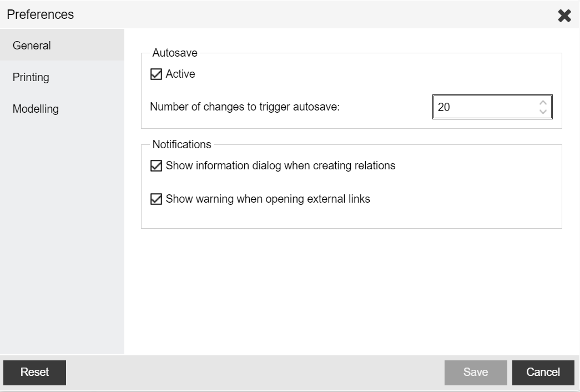Click the Preferences dialog title
This screenshot has width=580, height=392.
point(41,14)
